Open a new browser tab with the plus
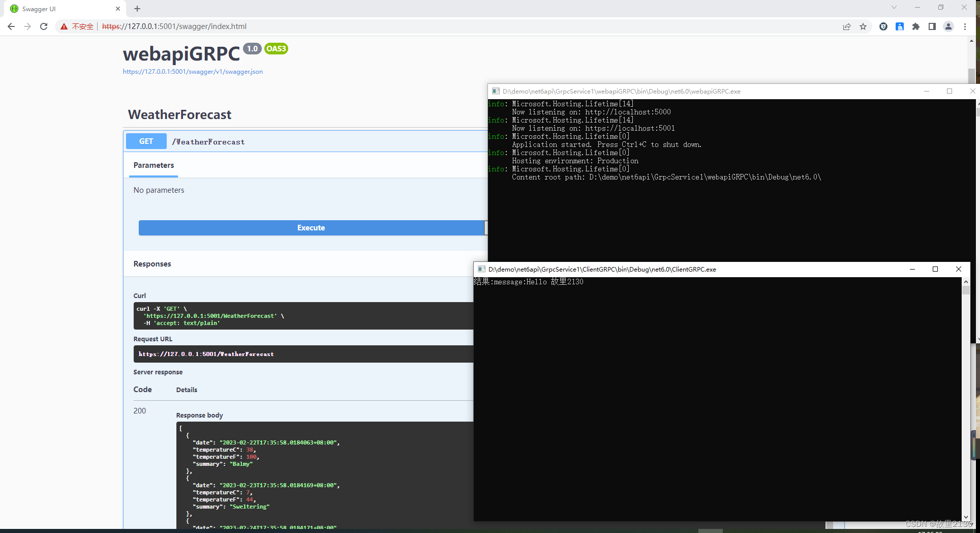Viewport: 980px width, 533px height. click(137, 9)
